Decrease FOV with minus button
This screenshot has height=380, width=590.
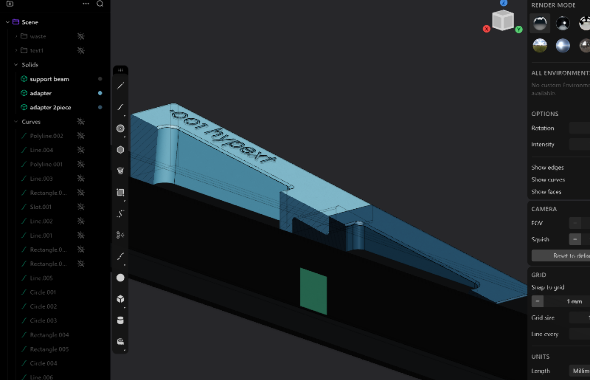575,223
